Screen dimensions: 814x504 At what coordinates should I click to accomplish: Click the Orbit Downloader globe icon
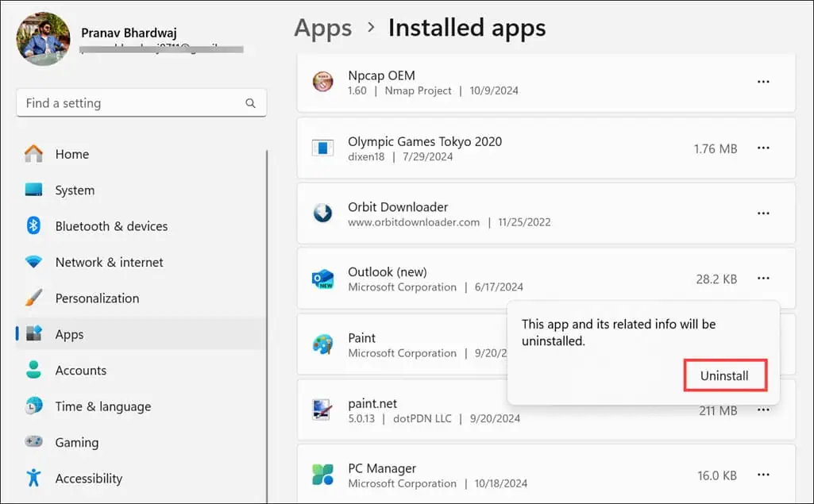(x=322, y=213)
